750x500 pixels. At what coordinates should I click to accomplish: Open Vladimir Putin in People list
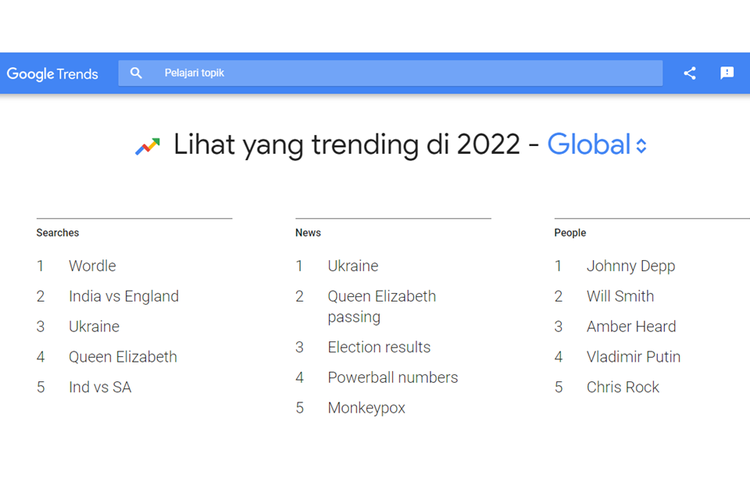tap(633, 357)
